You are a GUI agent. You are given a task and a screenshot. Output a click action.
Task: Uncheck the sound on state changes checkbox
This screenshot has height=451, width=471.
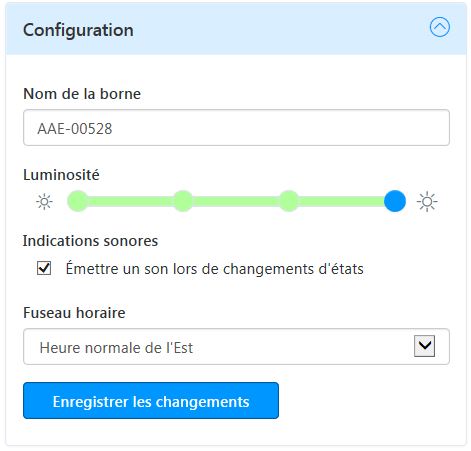(44, 268)
